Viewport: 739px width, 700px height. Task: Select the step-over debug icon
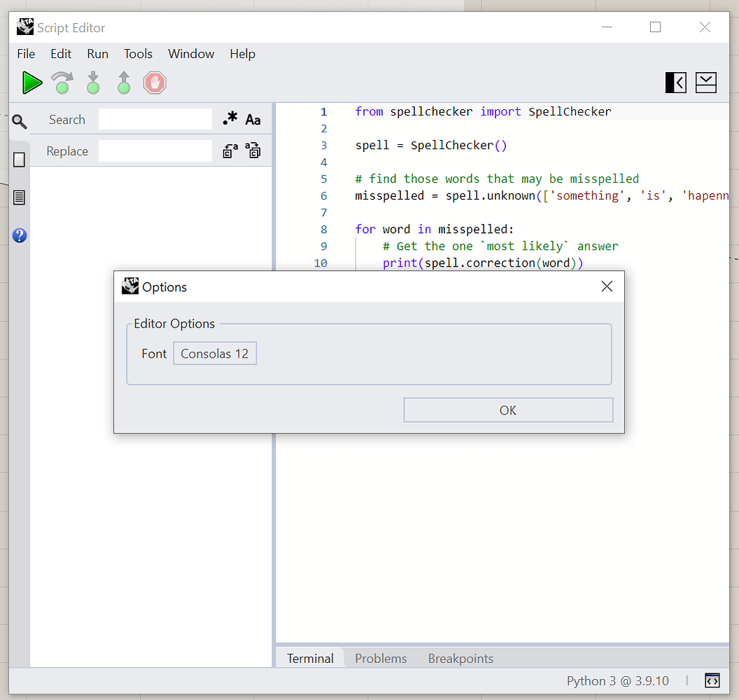pyautogui.click(x=62, y=82)
